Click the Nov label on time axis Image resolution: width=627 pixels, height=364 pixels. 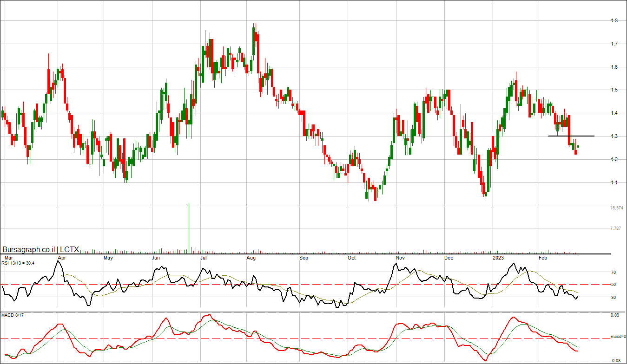coord(400,257)
